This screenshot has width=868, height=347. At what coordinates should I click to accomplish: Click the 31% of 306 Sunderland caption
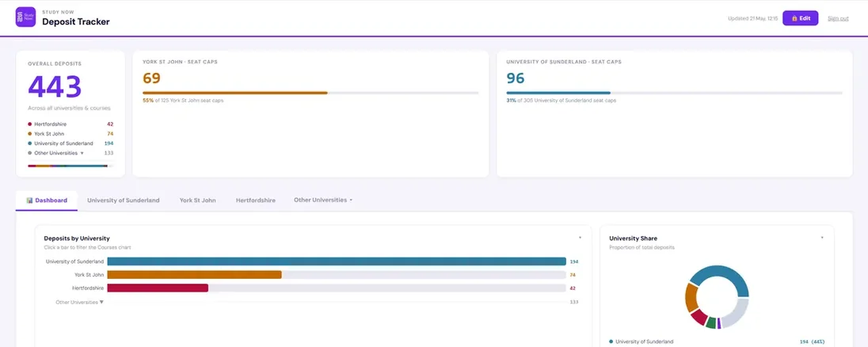561,101
